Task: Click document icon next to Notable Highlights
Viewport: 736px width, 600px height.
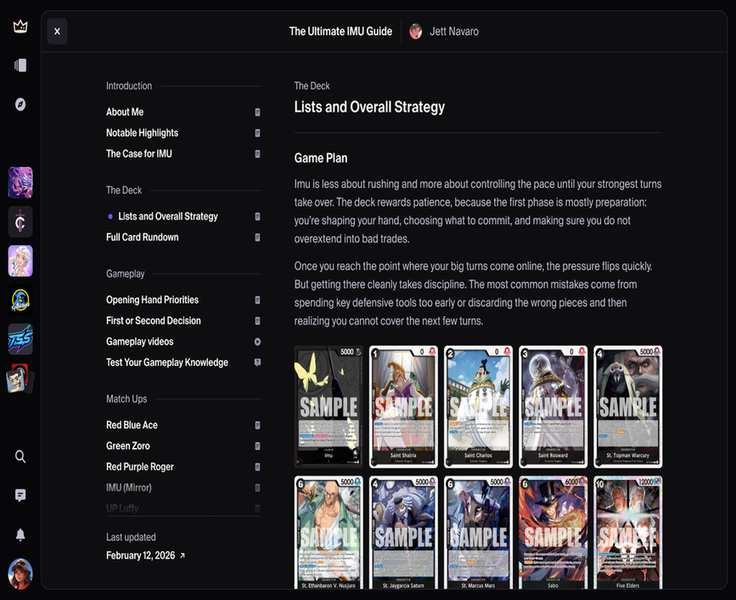Action: click(x=257, y=133)
